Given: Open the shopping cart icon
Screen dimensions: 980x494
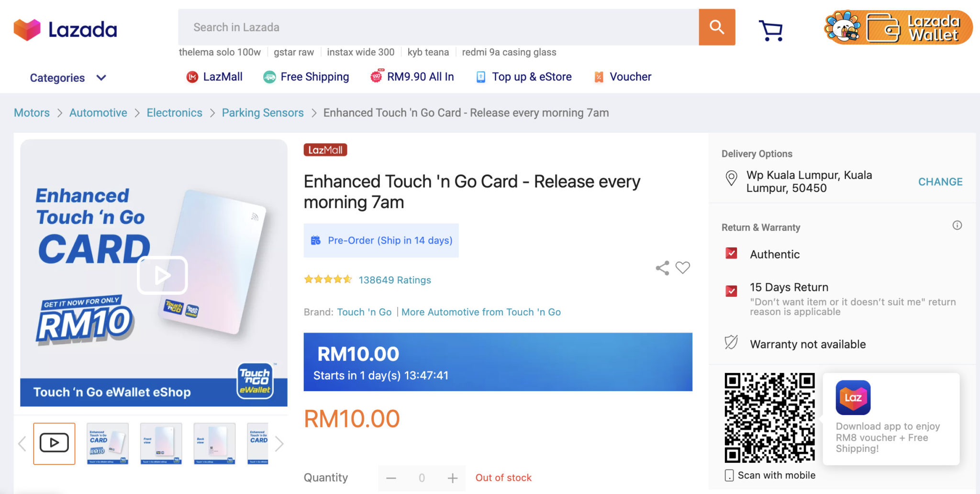Looking at the screenshot, I should 770,30.
